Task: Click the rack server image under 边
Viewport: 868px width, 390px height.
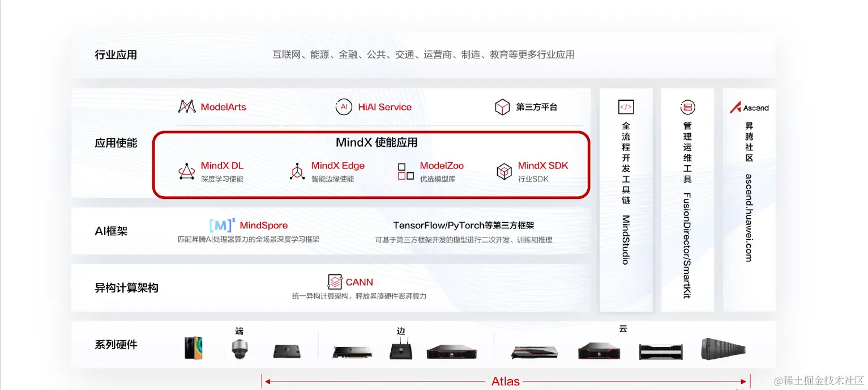Action: pyautogui.click(x=451, y=352)
